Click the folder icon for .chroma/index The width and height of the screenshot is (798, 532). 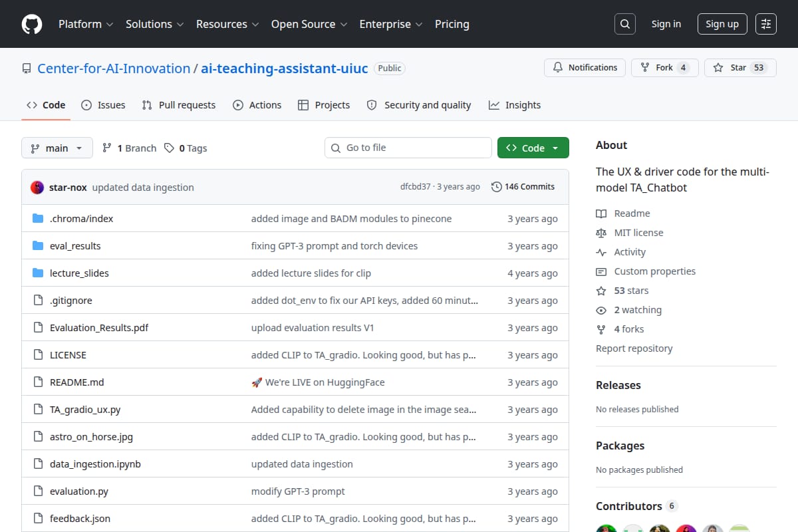[38, 219]
